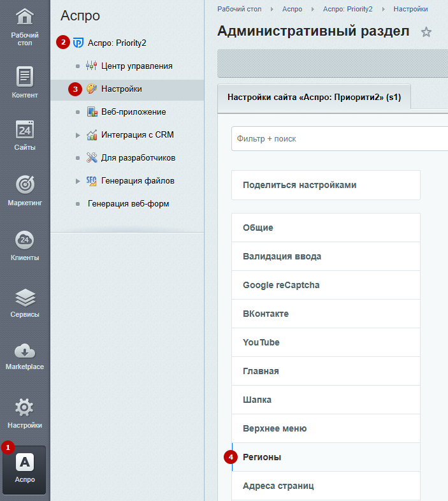Open the Сайты calendar icon
The height and width of the screenshot is (501, 448).
[x=25, y=130]
